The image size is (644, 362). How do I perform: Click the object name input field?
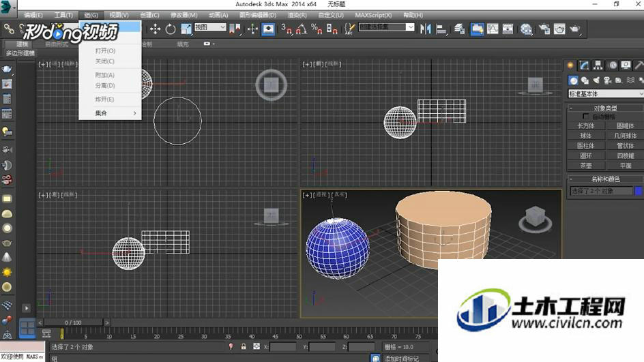coord(601,191)
